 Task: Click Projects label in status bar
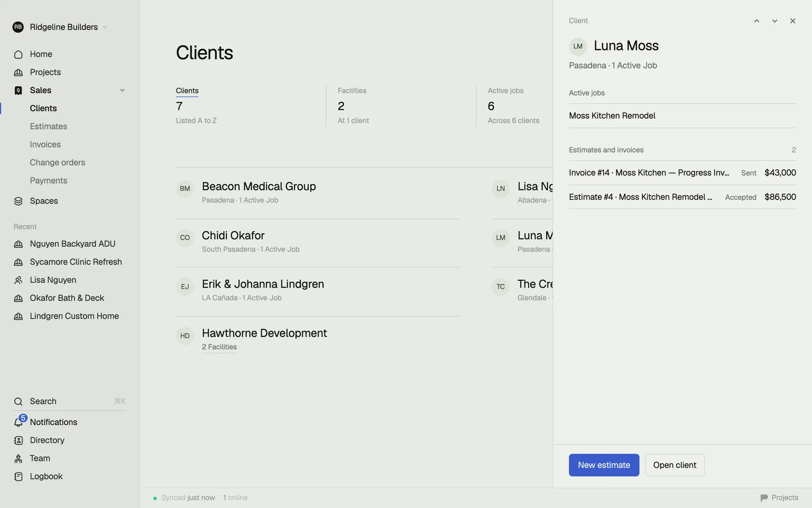coord(784,498)
